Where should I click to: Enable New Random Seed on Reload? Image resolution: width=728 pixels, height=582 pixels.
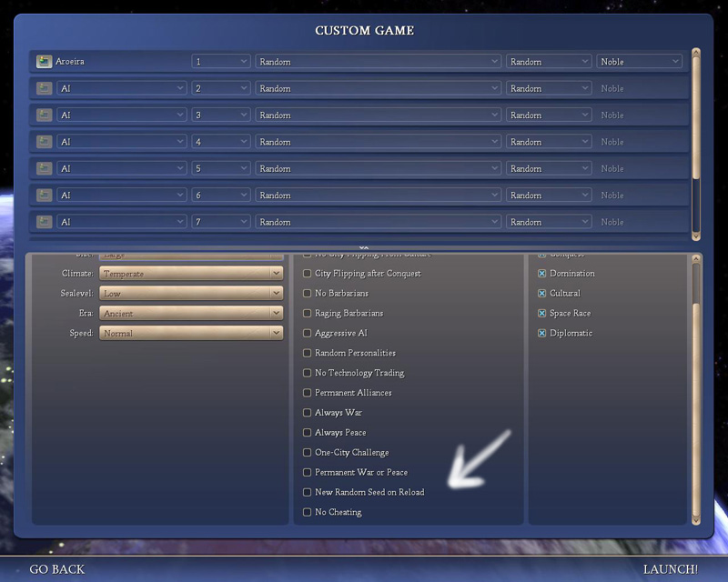click(x=308, y=492)
